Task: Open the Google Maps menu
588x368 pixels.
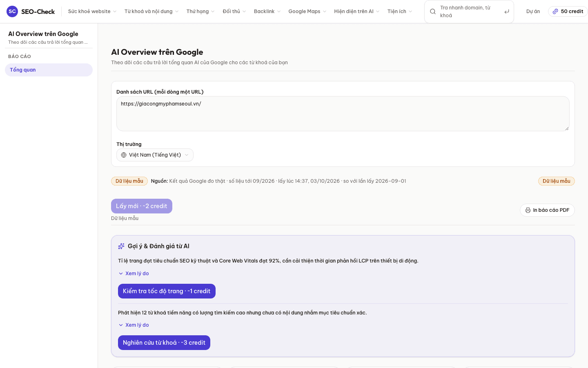Action: click(x=307, y=11)
